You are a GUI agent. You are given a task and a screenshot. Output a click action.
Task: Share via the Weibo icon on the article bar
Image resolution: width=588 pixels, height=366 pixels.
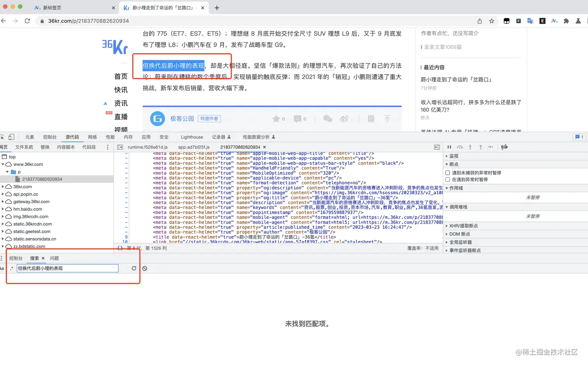(344, 119)
